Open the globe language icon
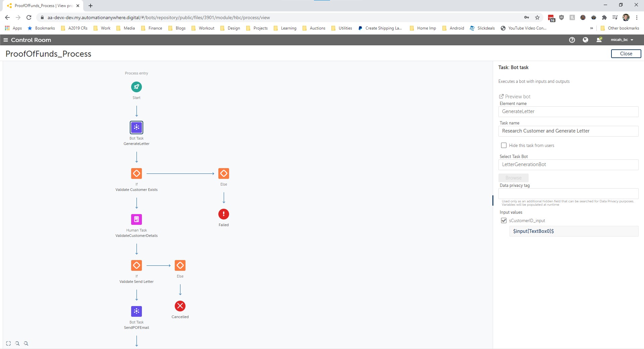Image resolution: width=644 pixels, height=349 pixels. pyautogui.click(x=586, y=40)
